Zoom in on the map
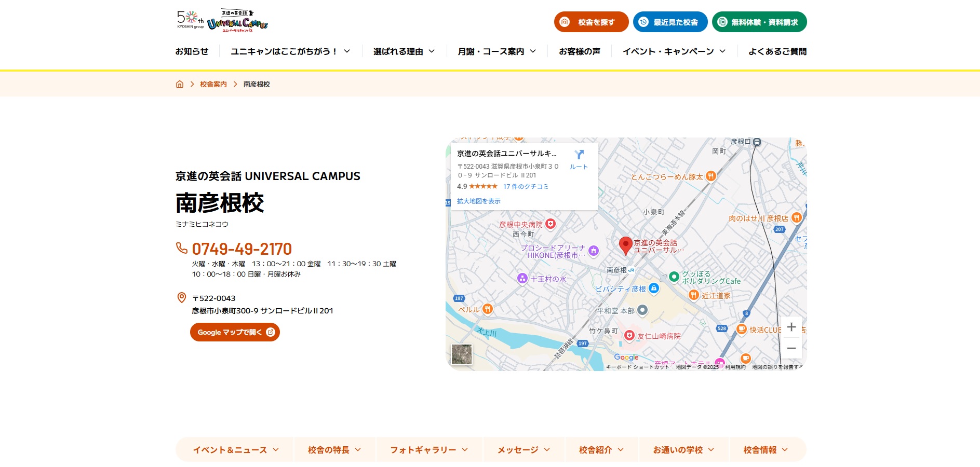This screenshot has height=467, width=980. tap(791, 327)
